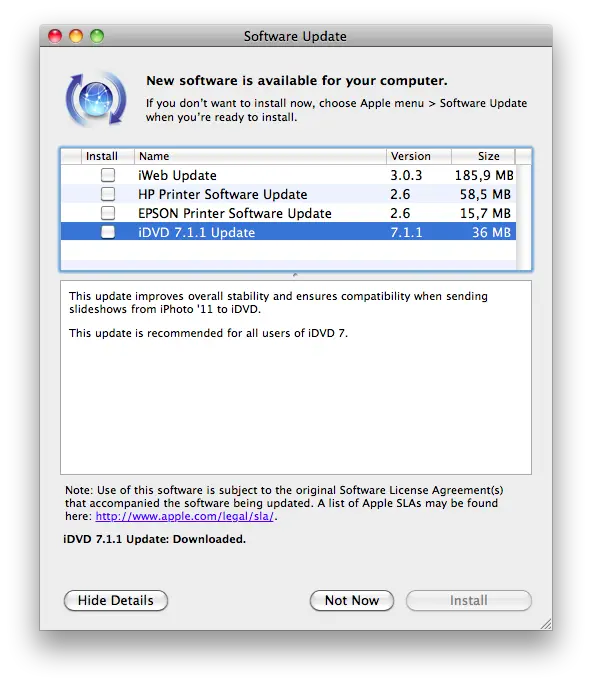Click the split divider handle below the list
The image size is (592, 685).
coord(295,275)
